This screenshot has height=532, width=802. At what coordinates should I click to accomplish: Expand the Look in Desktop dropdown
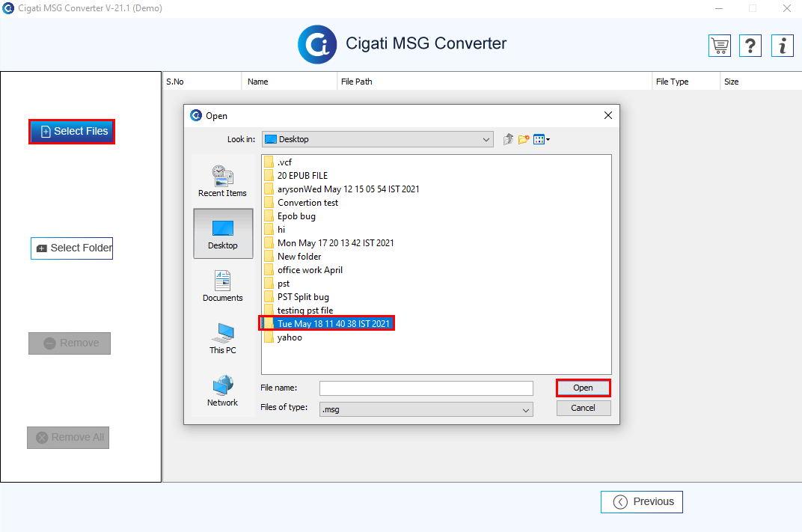point(378,139)
